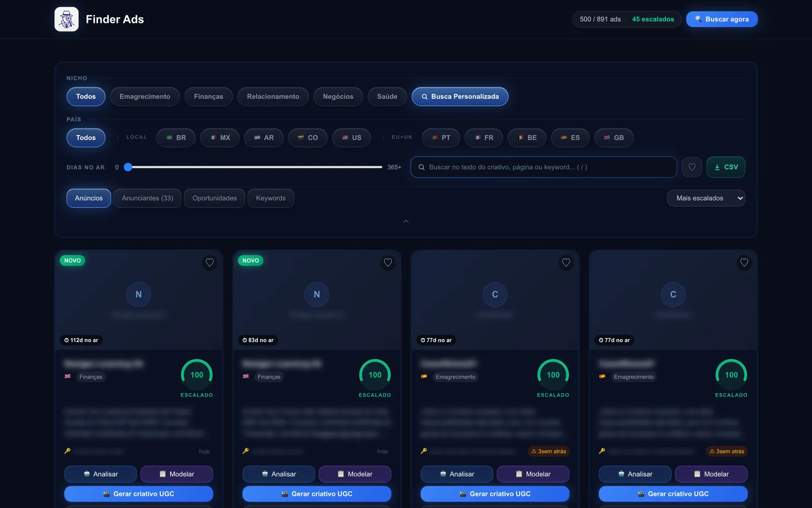Image resolution: width=812 pixels, height=508 pixels.
Task: Click the Buscar agora button
Action: (x=722, y=19)
